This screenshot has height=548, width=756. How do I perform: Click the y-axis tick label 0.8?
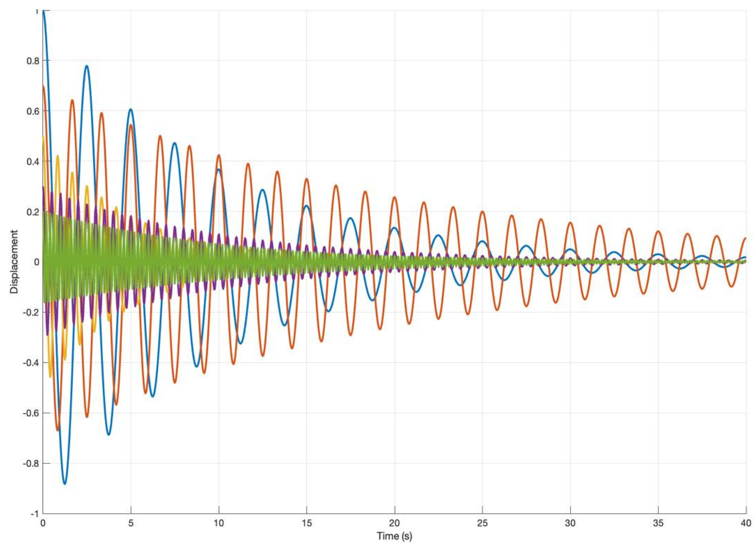coord(33,61)
